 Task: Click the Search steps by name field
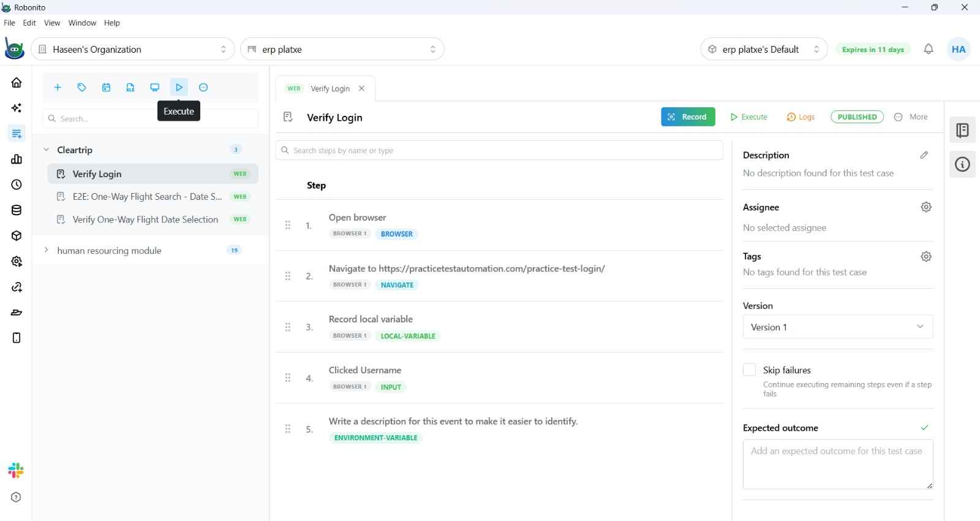pyautogui.click(x=499, y=150)
